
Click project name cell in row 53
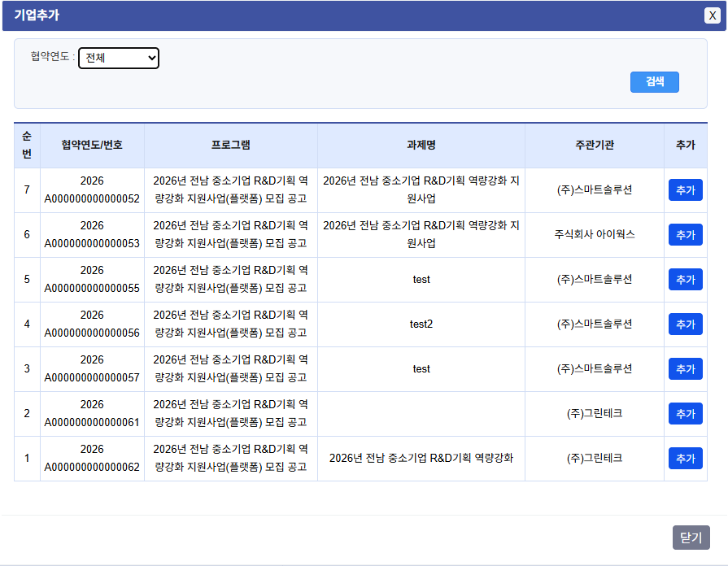coord(421,234)
